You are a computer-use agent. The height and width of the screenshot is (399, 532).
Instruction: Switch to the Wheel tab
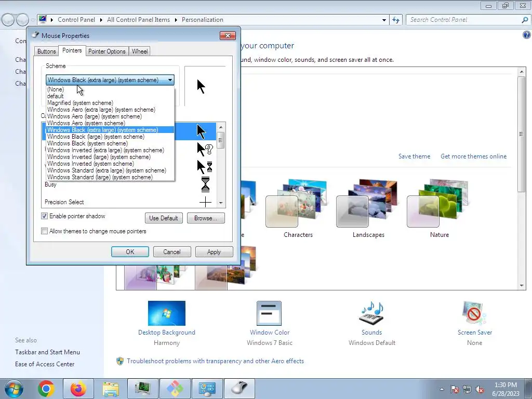click(x=139, y=51)
